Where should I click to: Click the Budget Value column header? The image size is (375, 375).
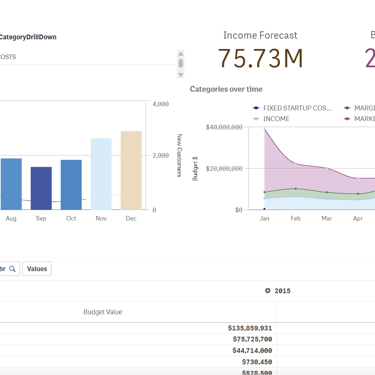point(103,312)
